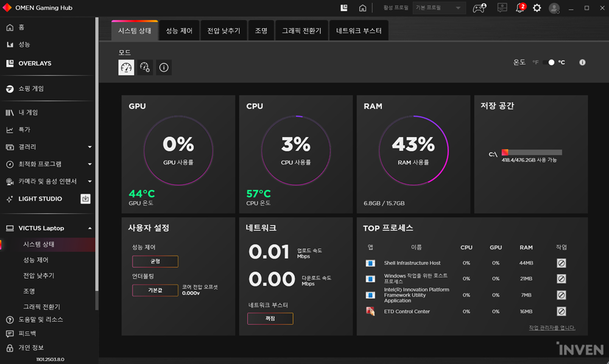This screenshot has width=609, height=364.
Task: Open the 작업 관리자를 엽니다 link
Action: [552, 328]
